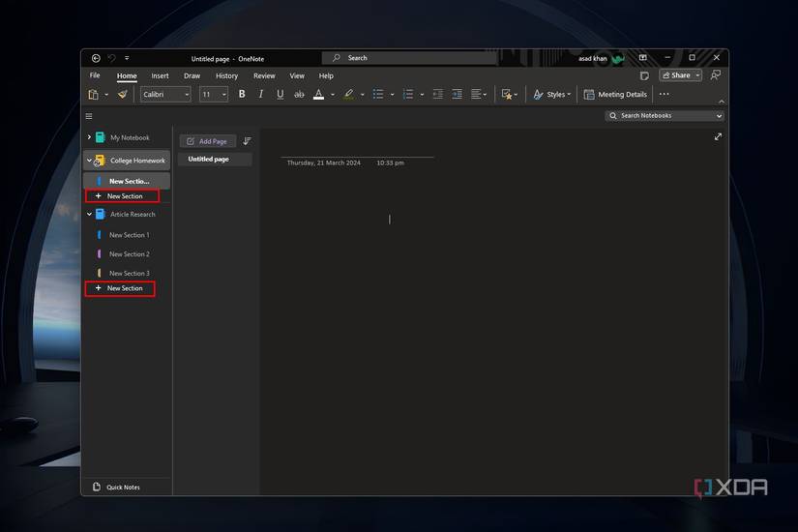Toggle underline formatting
The width and height of the screenshot is (798, 532).
pos(281,95)
